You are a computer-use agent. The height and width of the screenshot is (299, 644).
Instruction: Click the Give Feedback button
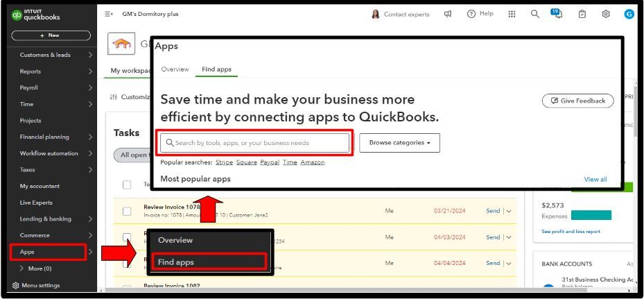click(x=578, y=101)
